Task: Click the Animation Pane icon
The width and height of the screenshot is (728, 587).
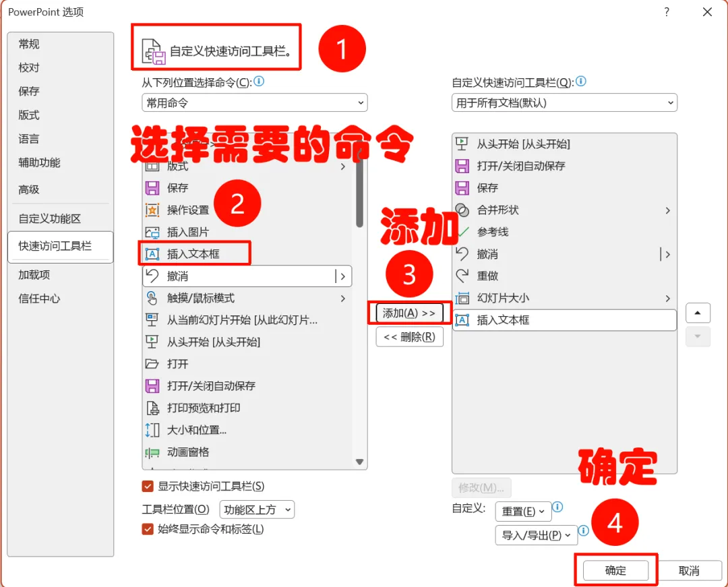Action: [152, 452]
